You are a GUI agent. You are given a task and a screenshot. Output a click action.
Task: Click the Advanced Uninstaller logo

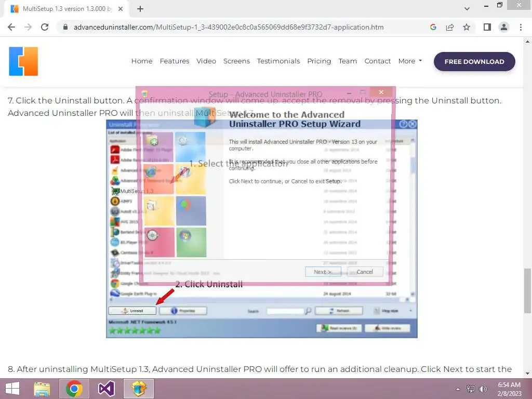(23, 61)
